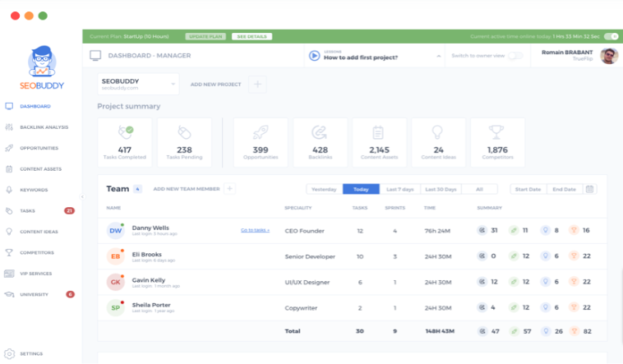This screenshot has height=364, width=623.
Task: Click the Start Date input field
Action: click(x=528, y=189)
